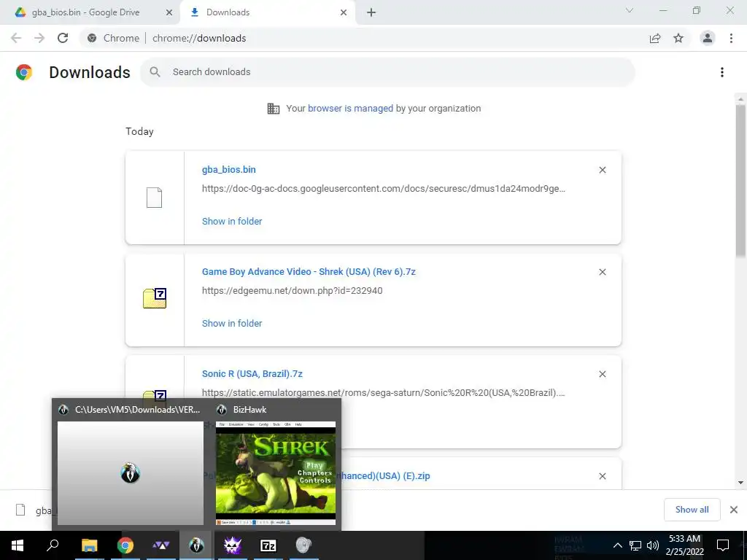Open Windows taskbar search
Screen dimensions: 747x560
[x=53, y=545]
